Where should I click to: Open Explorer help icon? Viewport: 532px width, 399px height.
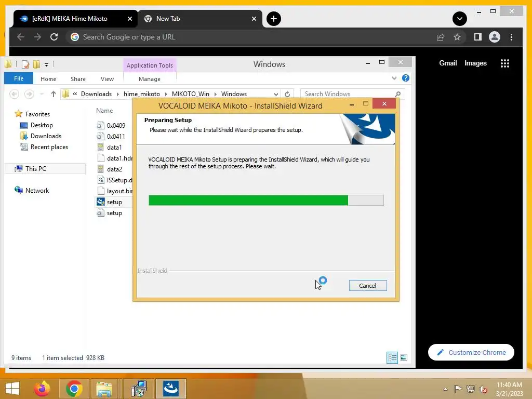coord(405,78)
